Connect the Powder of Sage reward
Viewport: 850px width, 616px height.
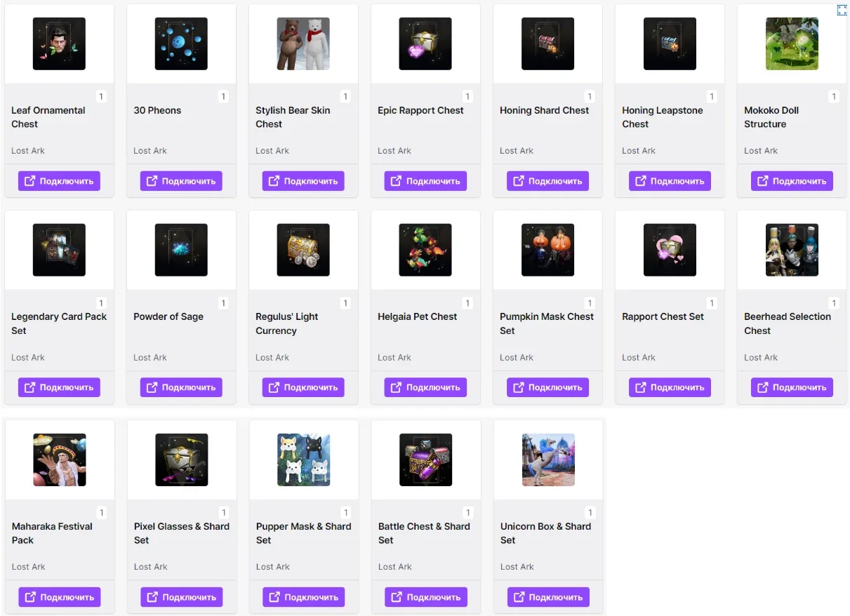(x=181, y=387)
